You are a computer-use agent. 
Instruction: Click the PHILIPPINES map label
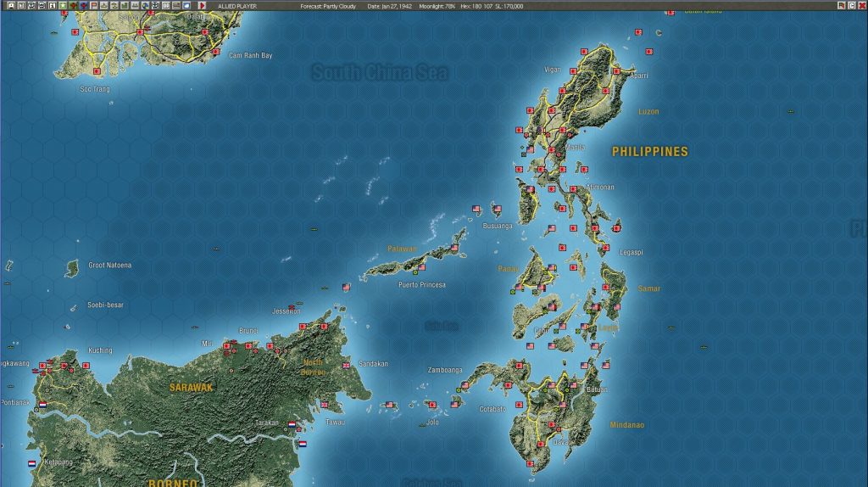click(x=650, y=151)
